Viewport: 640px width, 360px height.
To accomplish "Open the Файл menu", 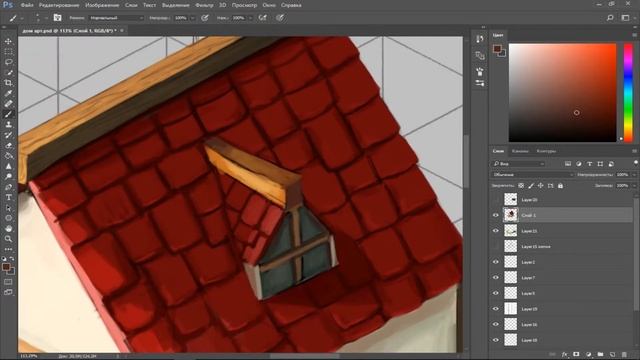I will [x=27, y=5].
